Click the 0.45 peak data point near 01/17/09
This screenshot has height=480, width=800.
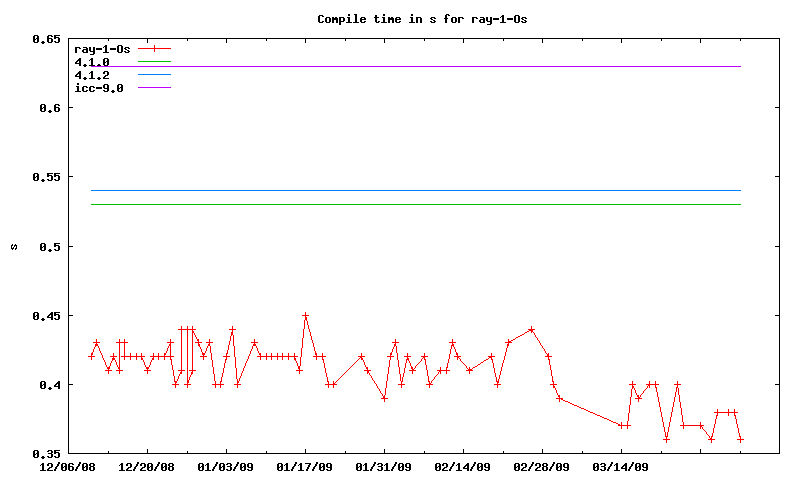pos(305,315)
